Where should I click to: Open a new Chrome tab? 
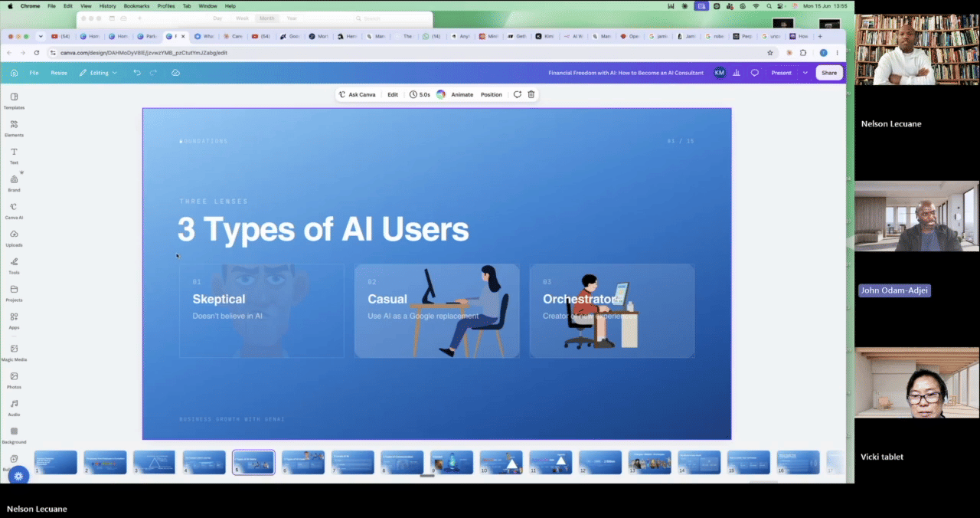820,36
